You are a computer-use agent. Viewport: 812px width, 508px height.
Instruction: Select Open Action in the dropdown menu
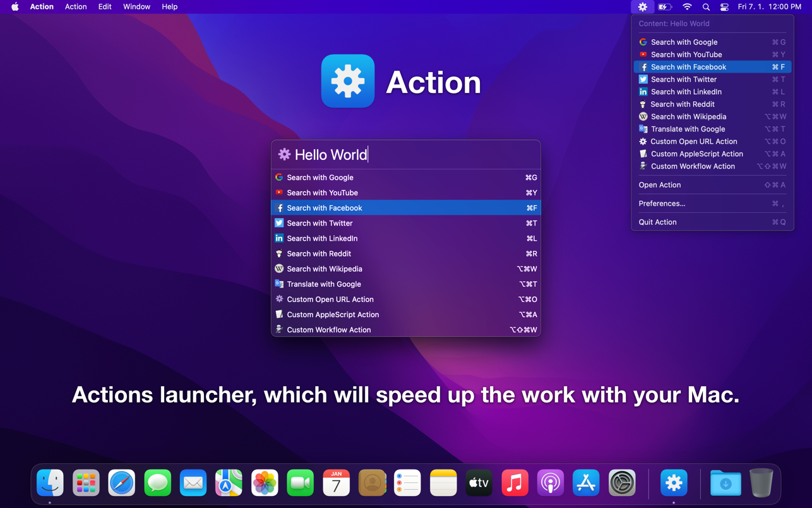(712, 185)
